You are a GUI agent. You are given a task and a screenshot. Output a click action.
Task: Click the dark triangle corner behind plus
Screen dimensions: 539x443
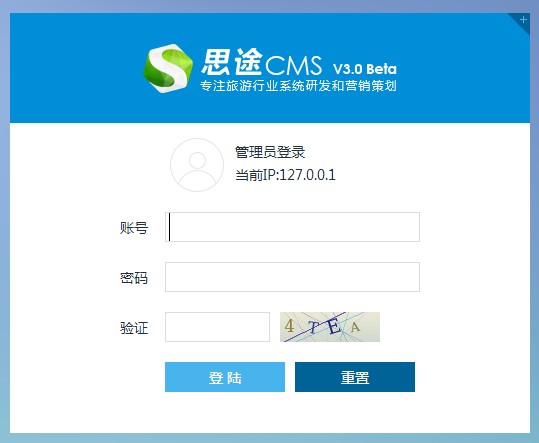click(x=522, y=21)
